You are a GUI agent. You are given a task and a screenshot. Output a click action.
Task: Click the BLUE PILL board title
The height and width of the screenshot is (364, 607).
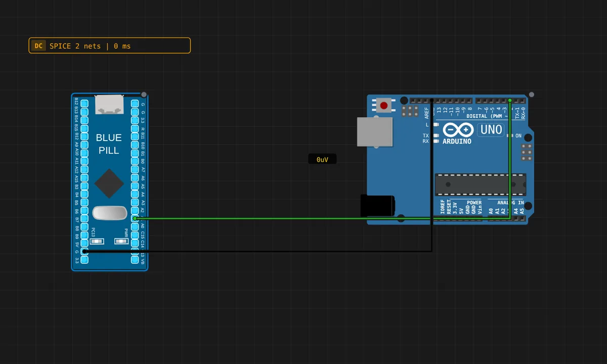[x=109, y=144]
